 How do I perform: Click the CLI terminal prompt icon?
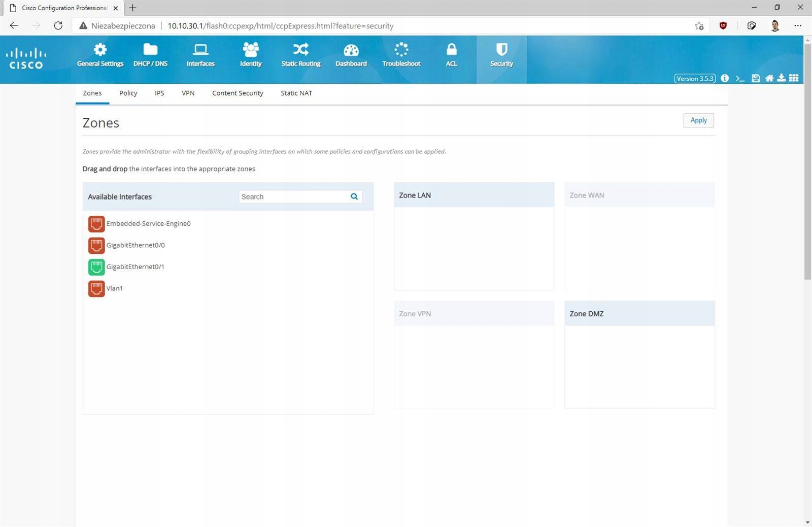(740, 78)
